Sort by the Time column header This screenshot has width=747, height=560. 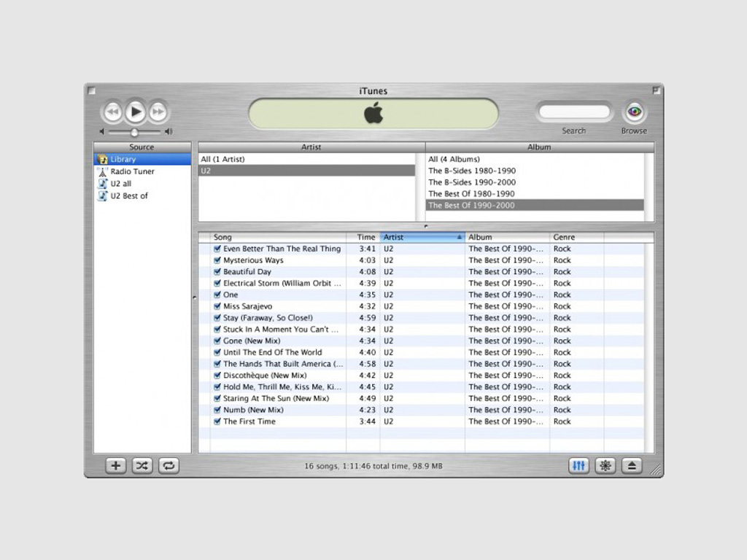(363, 237)
